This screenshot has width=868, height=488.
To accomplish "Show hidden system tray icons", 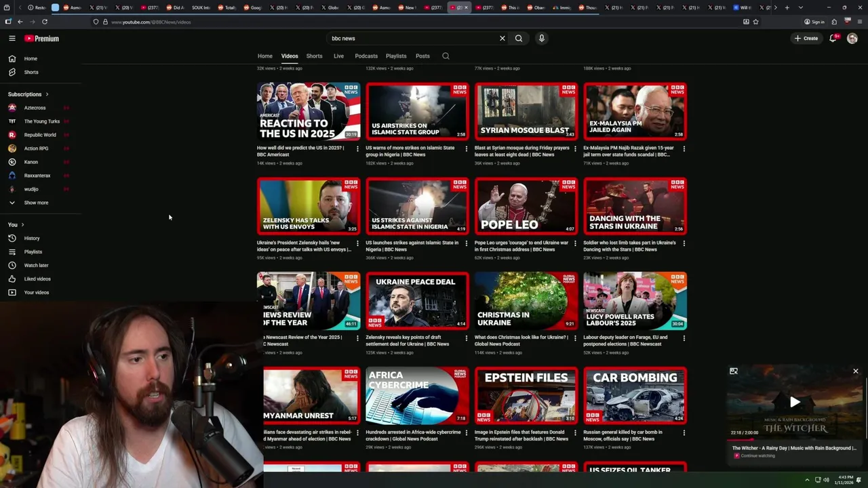I will pyautogui.click(x=807, y=480).
